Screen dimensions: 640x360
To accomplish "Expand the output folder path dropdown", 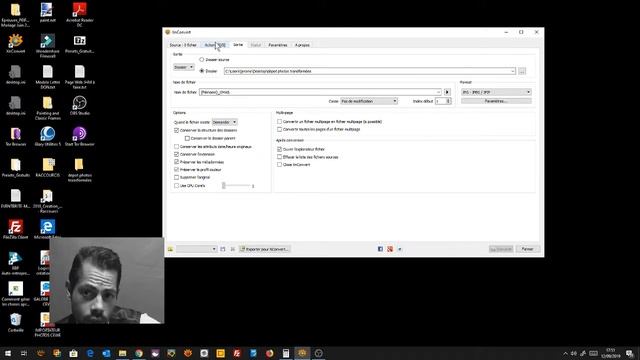I will point(513,71).
